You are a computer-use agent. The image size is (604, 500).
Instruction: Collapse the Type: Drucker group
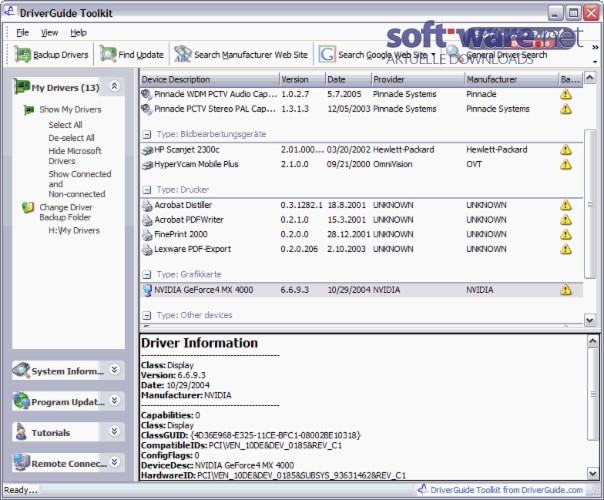[146, 190]
